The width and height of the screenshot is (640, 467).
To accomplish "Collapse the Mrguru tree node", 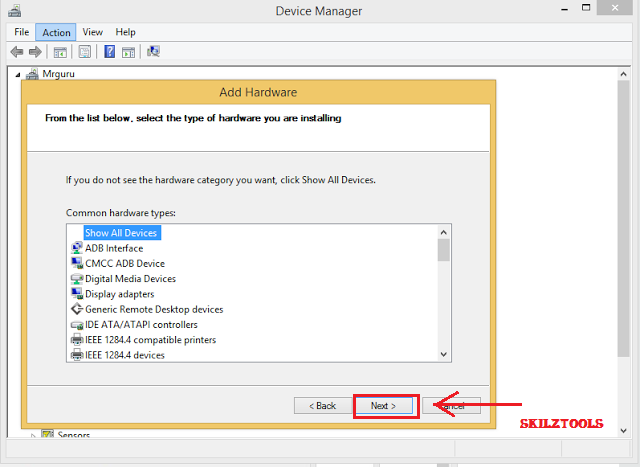I will 18,75.
